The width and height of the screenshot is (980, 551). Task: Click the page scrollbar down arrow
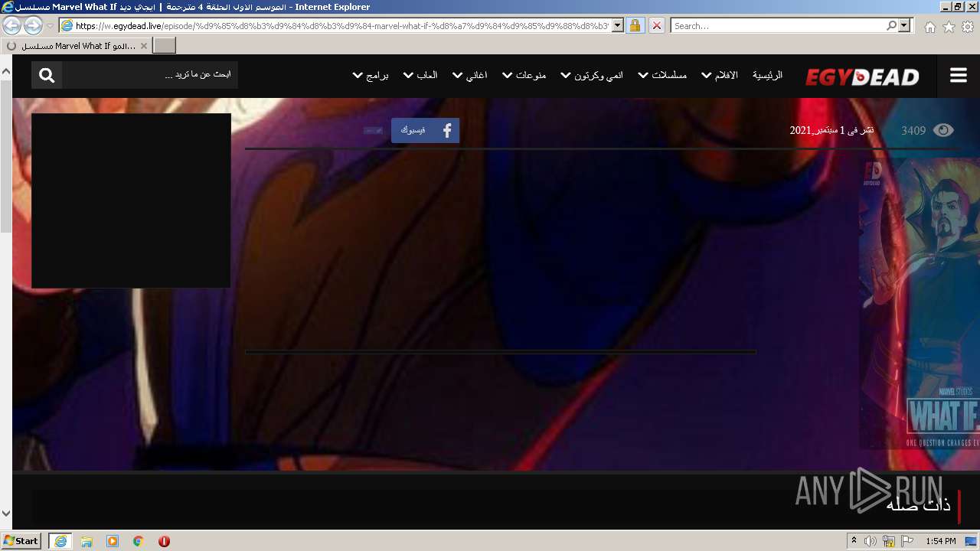click(x=6, y=514)
